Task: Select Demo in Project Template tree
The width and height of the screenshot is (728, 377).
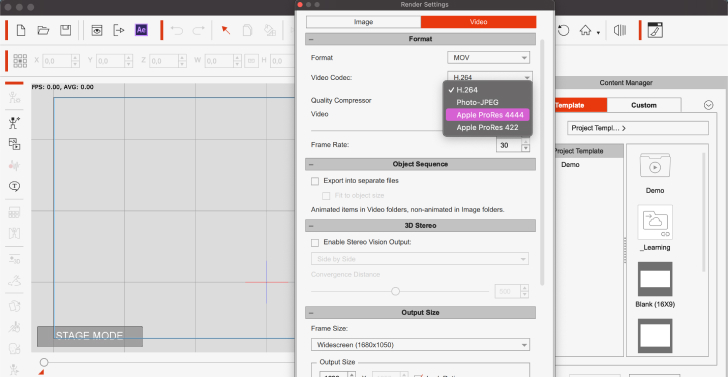Action: pyautogui.click(x=570, y=165)
